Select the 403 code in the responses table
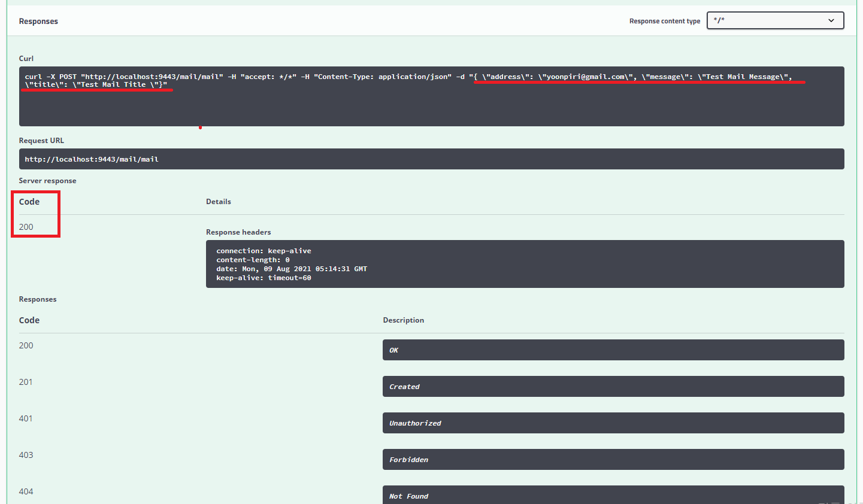This screenshot has width=863, height=504. [26, 455]
